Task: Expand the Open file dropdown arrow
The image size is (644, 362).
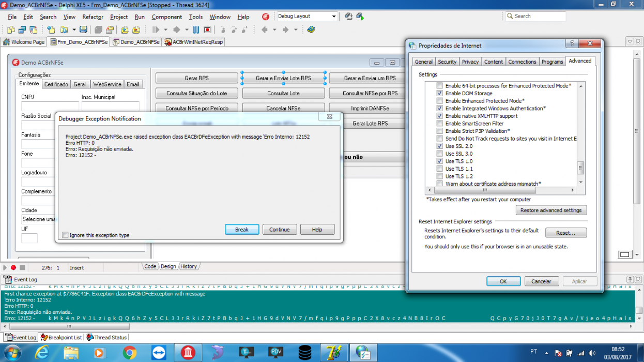Action: pos(74,29)
